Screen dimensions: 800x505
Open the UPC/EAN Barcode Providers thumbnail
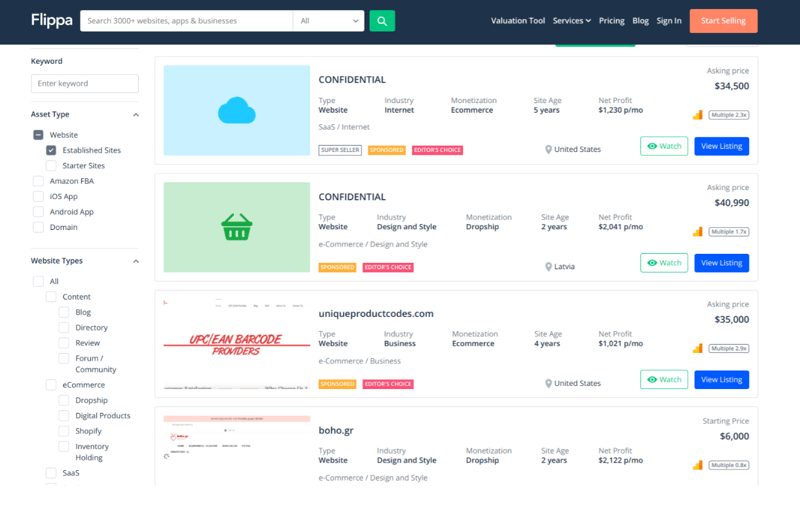point(237,344)
